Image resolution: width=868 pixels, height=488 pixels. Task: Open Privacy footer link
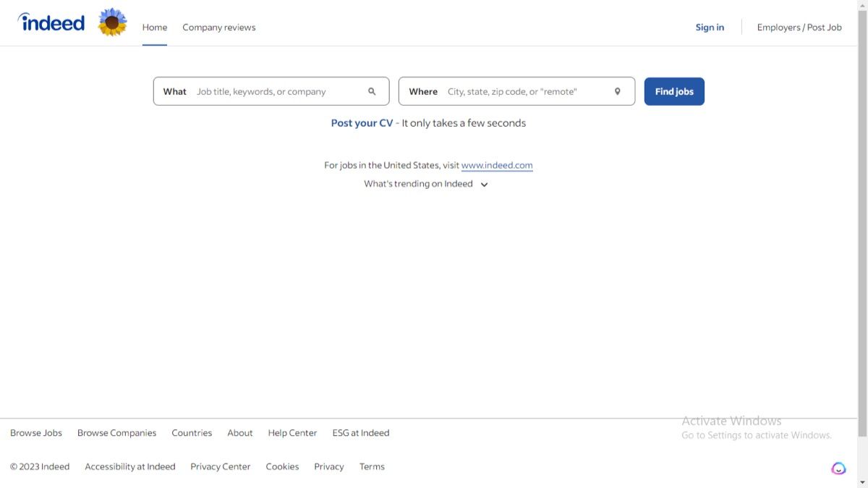(329, 467)
